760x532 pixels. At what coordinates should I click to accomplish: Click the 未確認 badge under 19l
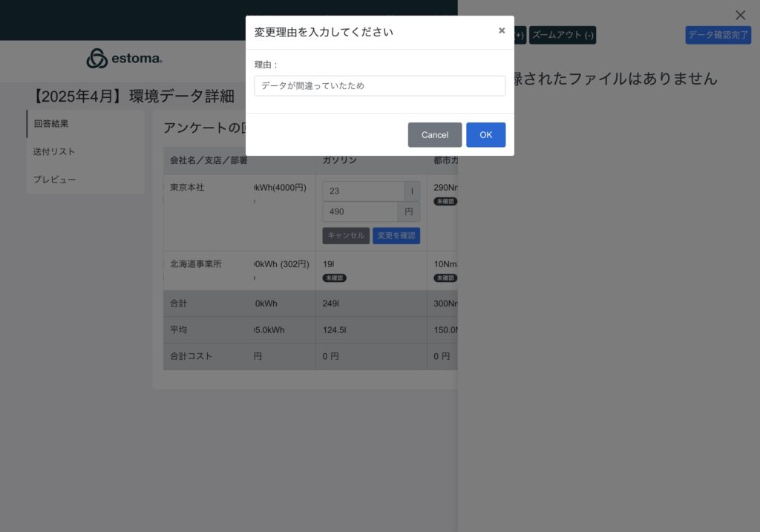334,278
